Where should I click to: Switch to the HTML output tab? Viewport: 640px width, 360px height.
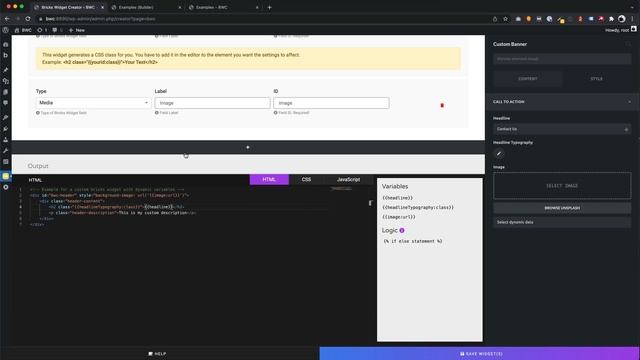point(269,179)
